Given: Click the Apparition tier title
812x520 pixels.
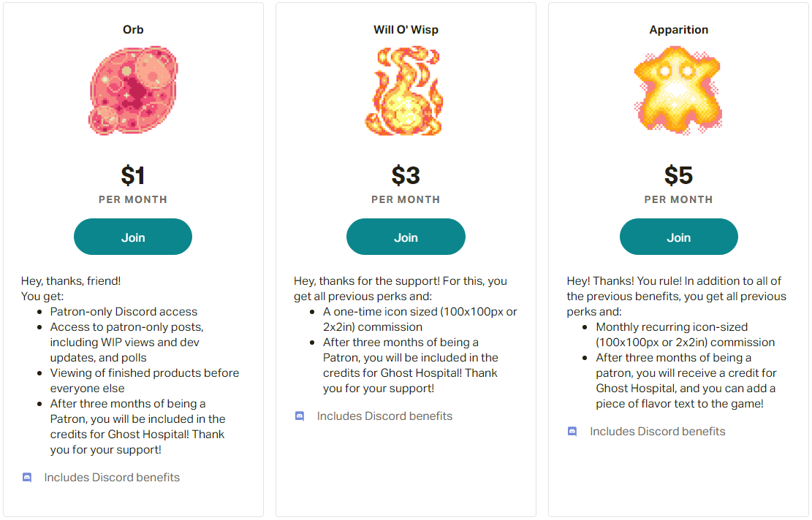Looking at the screenshot, I should coord(678,29).
